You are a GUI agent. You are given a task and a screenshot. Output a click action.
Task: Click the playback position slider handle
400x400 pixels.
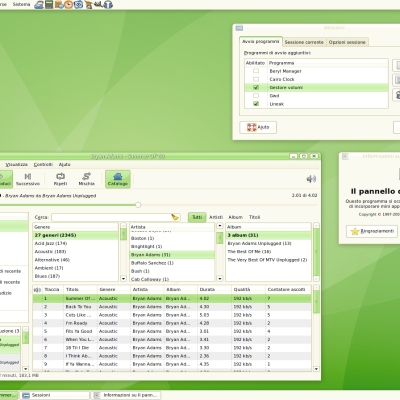click(138, 205)
